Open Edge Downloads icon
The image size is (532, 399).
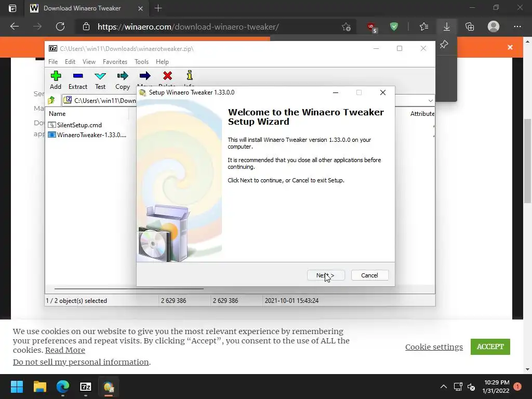(x=446, y=26)
